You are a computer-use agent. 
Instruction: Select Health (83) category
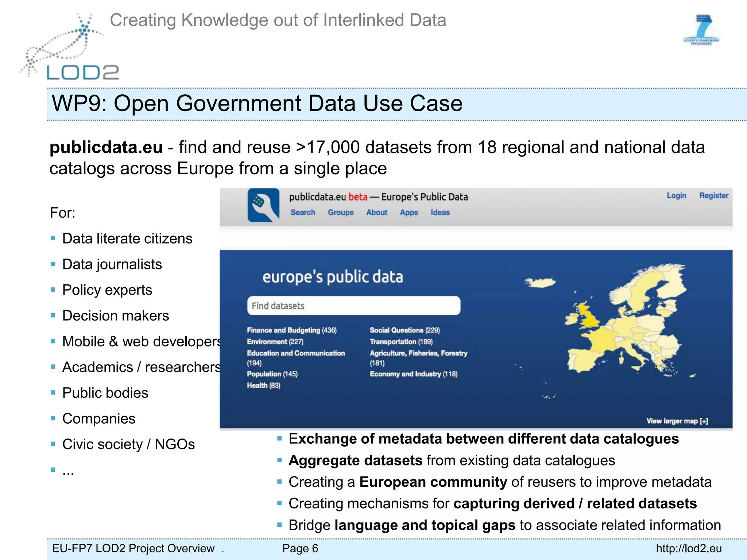click(264, 385)
